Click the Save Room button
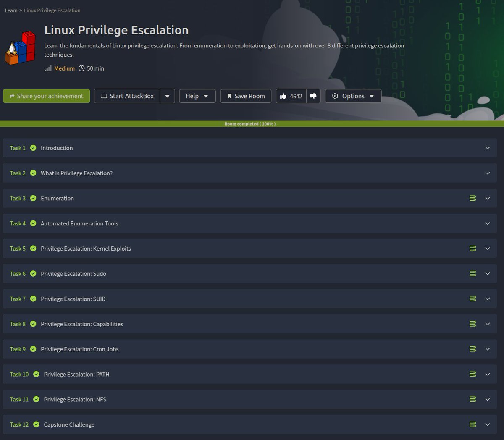Viewport: 504px width, 440px height. coord(246,96)
